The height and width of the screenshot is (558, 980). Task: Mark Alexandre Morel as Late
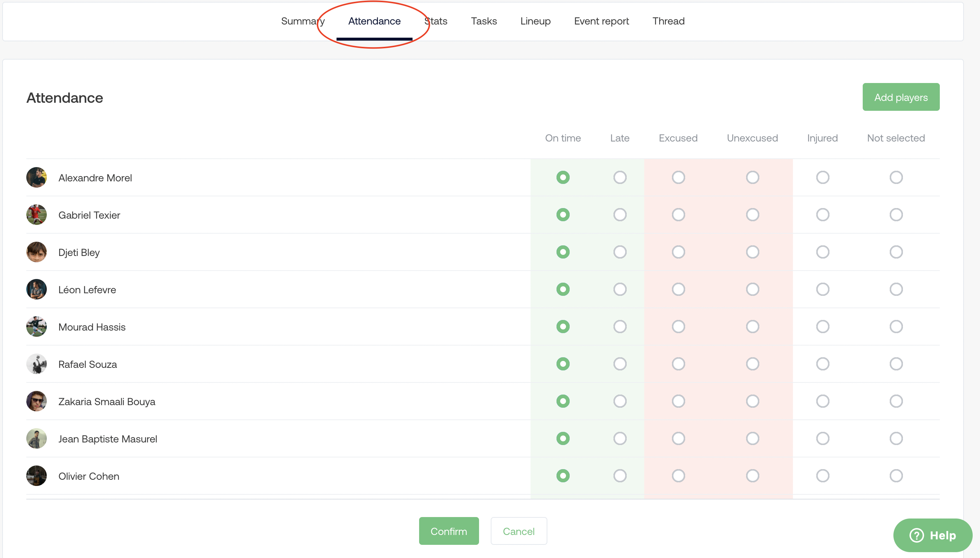click(620, 177)
